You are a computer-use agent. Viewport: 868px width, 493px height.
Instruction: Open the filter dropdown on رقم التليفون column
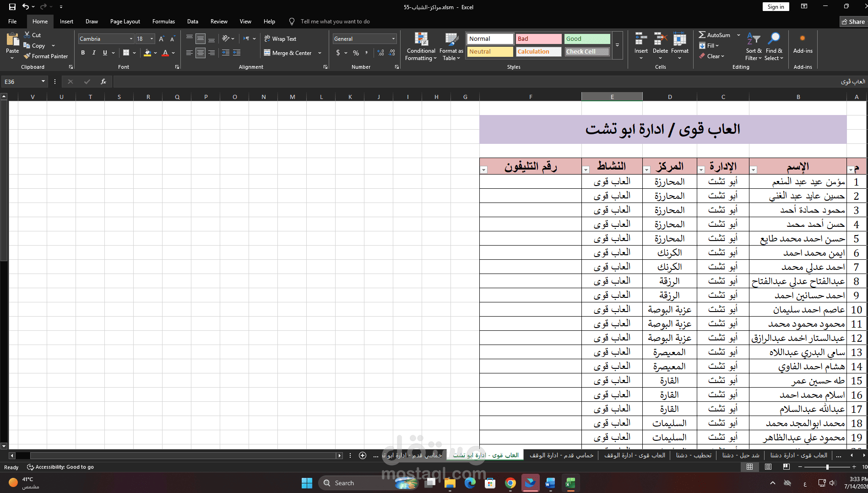tap(483, 170)
